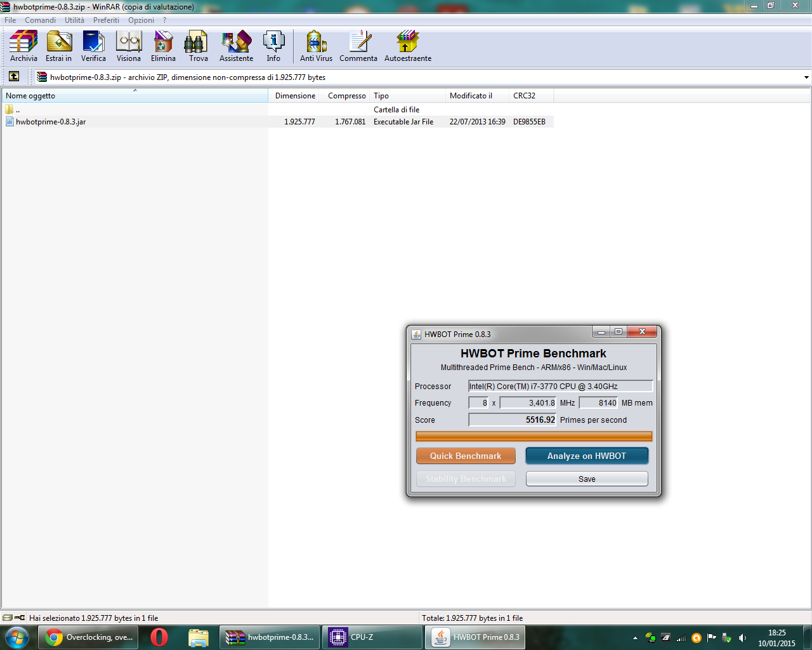Viewport: 812px width, 650px height.
Task: Click the Estrai in toolbar icon
Action: coord(58,46)
